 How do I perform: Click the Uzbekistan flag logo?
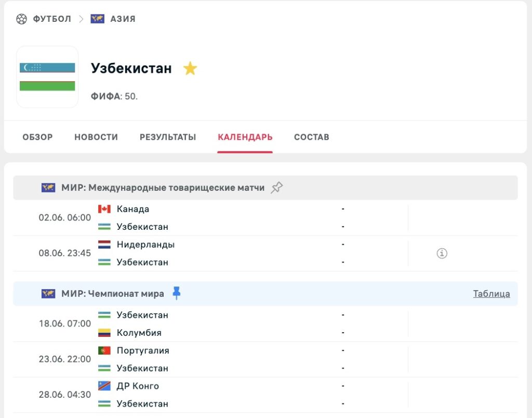(47, 77)
